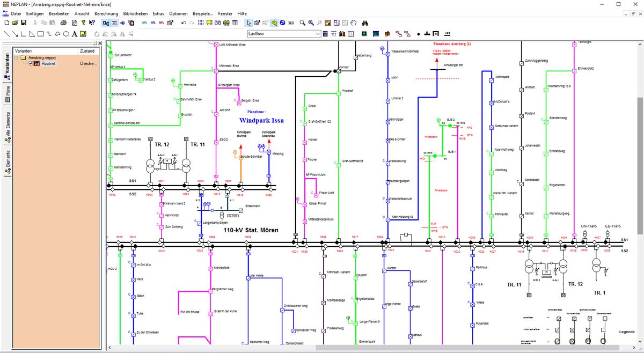Close the variants side panel
644x353 pixels.
(x=98, y=43)
